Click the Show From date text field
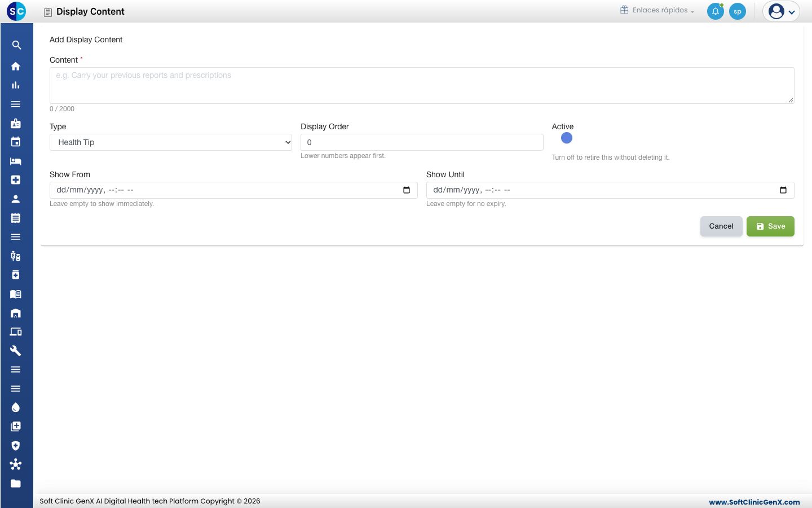This screenshot has height=508, width=812. (x=233, y=190)
